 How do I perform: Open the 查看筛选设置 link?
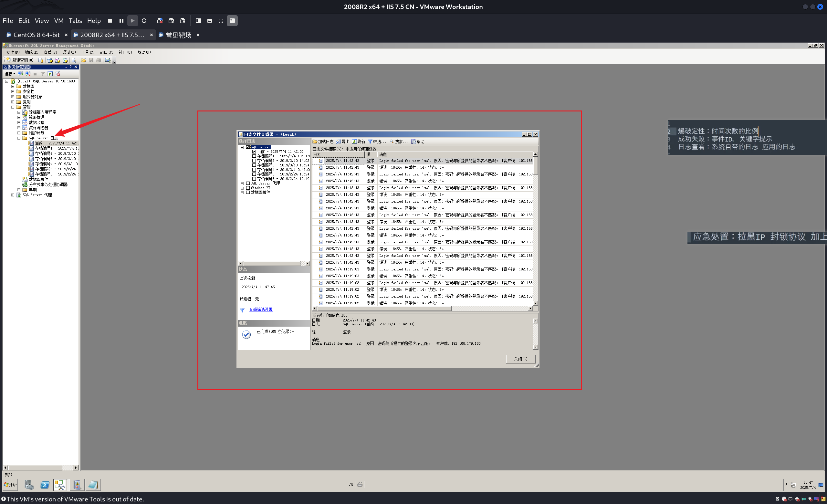[260, 310]
